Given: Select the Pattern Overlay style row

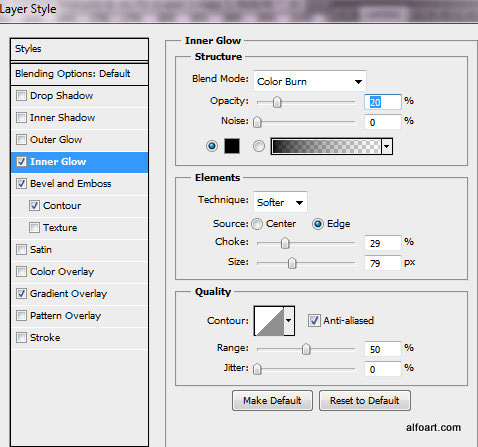Looking at the screenshot, I should coord(79,316).
